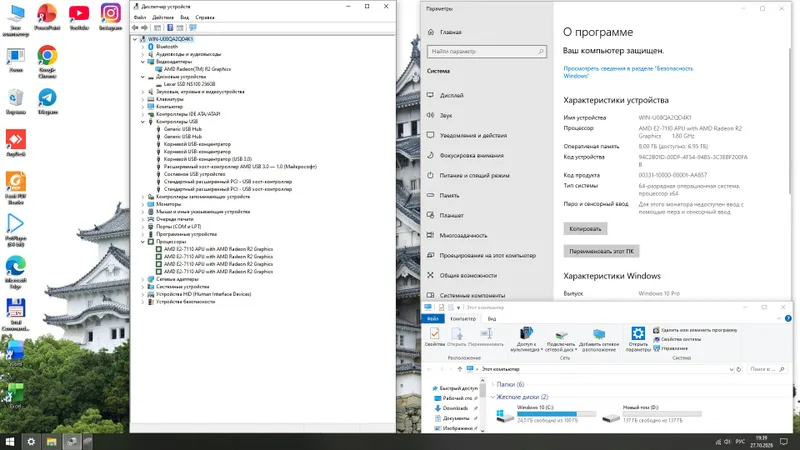Click Свойства системы in Explorer ribbon
The width and height of the screenshot is (800, 450).
677,339
